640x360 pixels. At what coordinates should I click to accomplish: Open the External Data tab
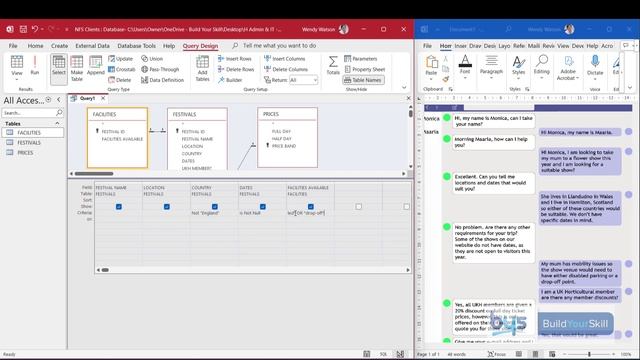pyautogui.click(x=93, y=46)
